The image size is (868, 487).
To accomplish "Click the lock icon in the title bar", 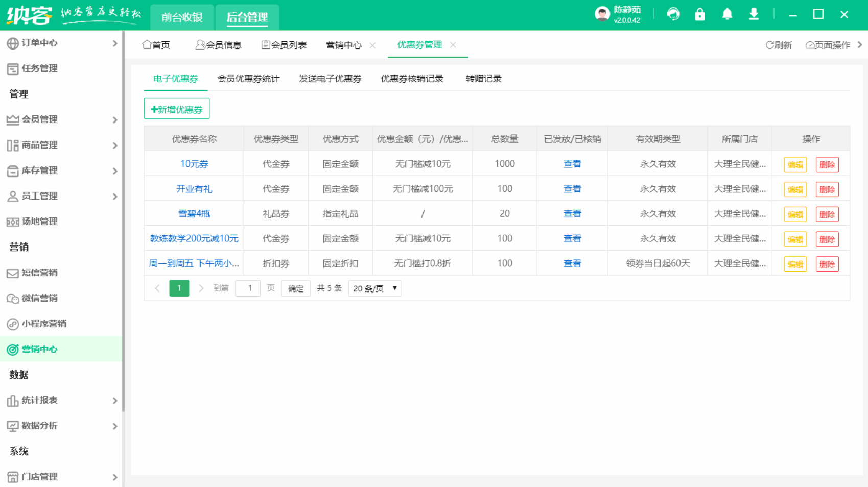I will coord(700,14).
